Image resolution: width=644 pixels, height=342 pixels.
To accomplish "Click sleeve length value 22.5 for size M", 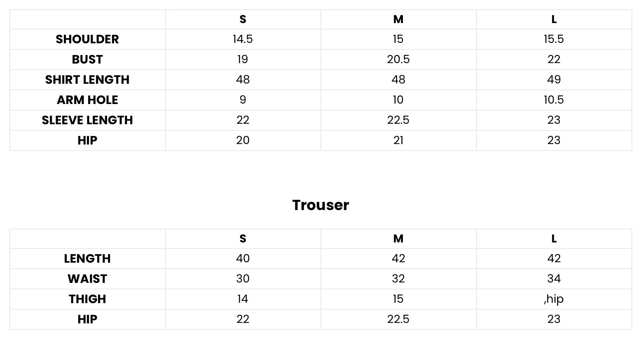I will coord(398,120).
